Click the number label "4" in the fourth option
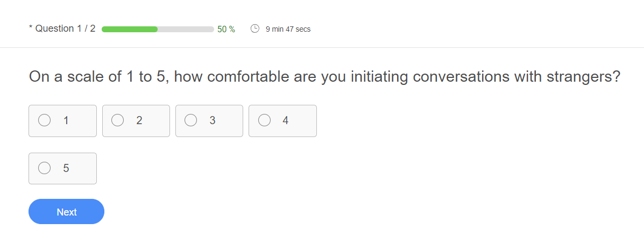Image resolution: width=644 pixels, height=244 pixels. coord(286,121)
